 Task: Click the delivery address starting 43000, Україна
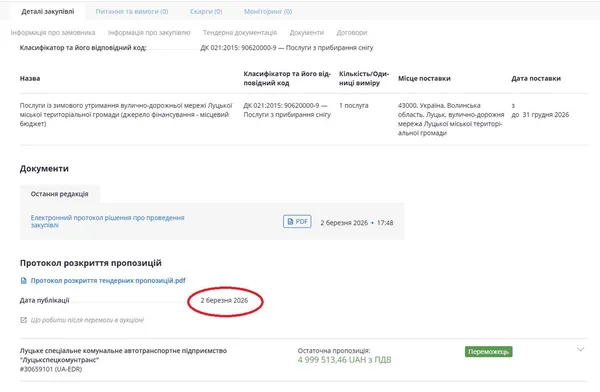(451, 119)
